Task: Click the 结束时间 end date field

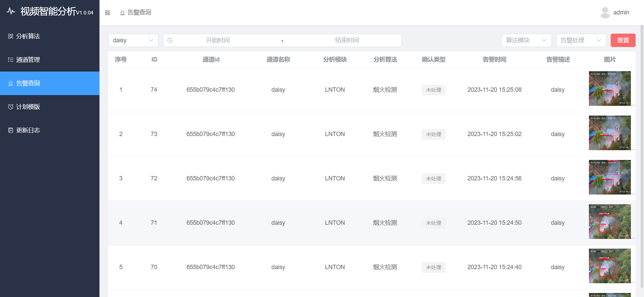Action: 347,40
